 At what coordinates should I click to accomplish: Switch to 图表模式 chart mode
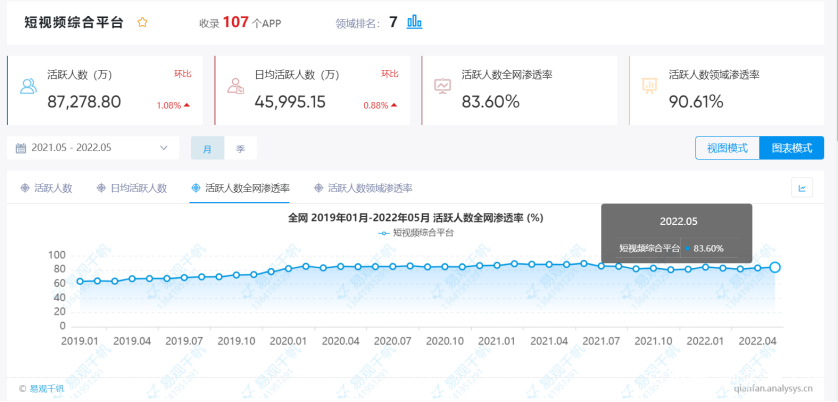792,148
